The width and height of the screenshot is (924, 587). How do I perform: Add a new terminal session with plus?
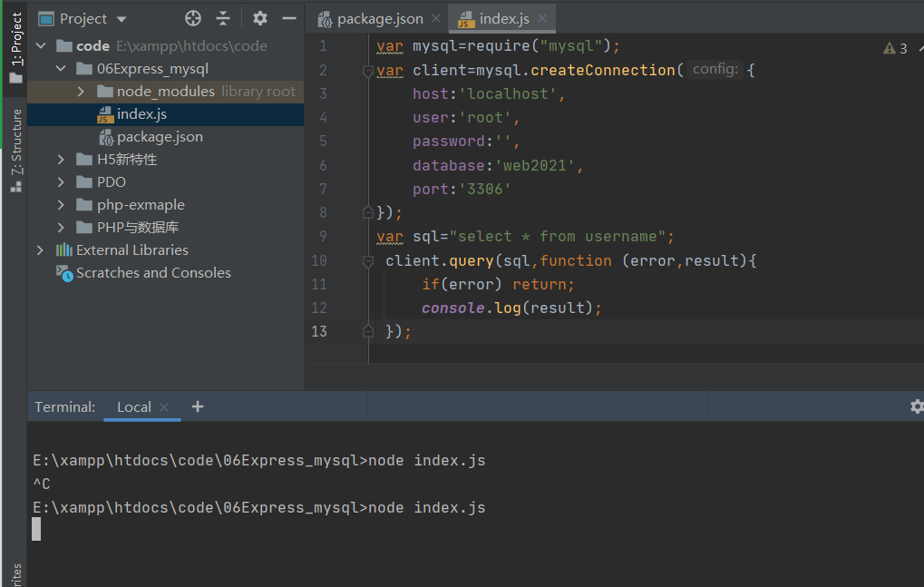point(198,406)
